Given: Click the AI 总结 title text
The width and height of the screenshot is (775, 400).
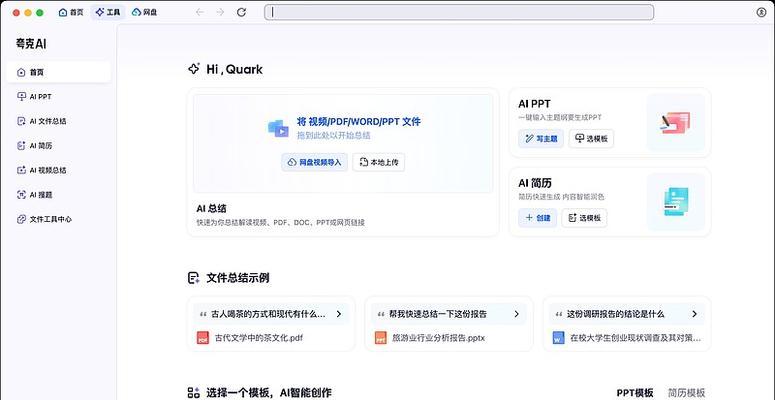Looking at the screenshot, I should coord(212,209).
